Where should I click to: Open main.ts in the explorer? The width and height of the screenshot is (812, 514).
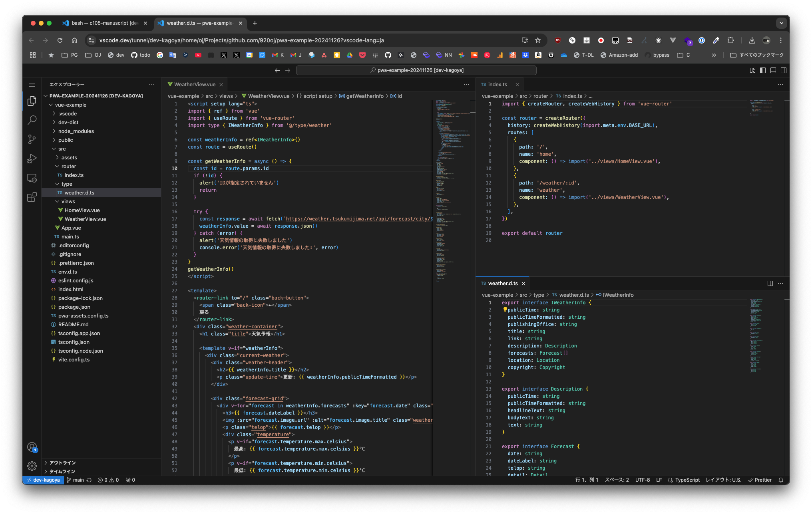click(70, 237)
